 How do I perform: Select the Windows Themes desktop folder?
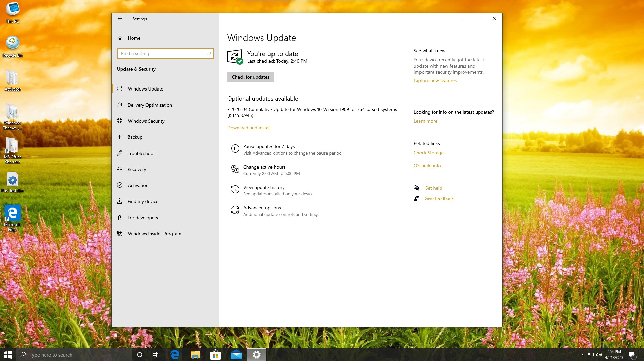click(x=13, y=117)
